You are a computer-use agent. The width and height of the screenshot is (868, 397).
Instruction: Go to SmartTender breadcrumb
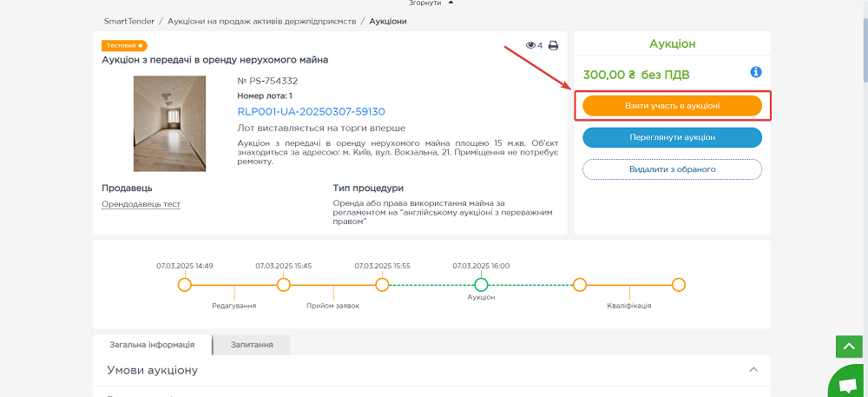129,21
